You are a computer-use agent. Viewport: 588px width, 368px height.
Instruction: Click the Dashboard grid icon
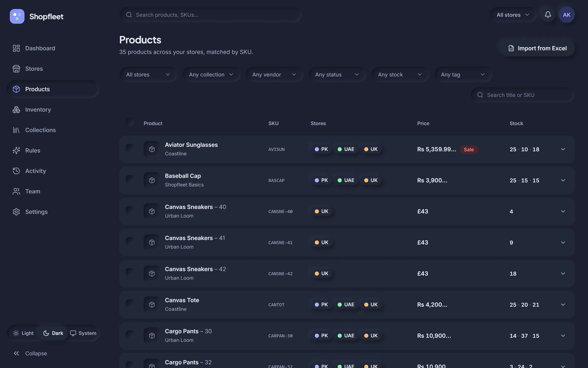pyautogui.click(x=16, y=48)
